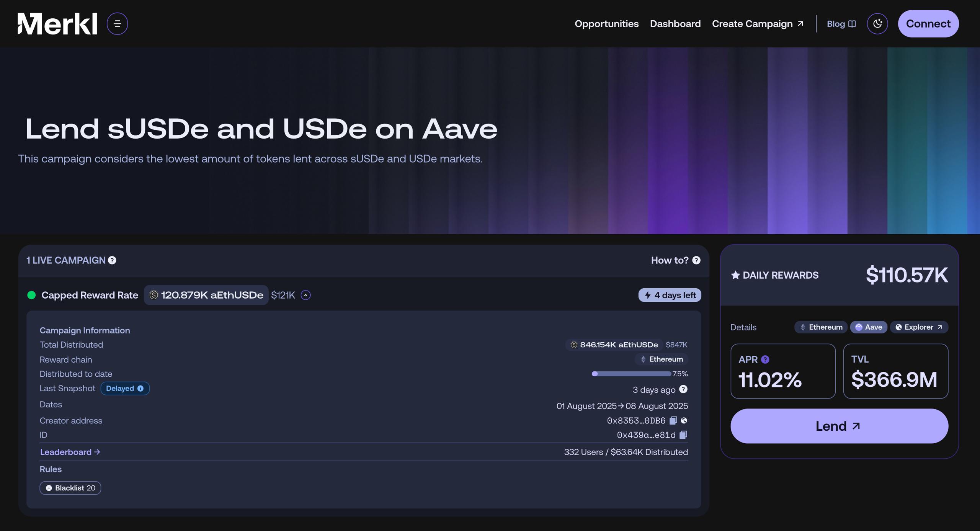This screenshot has height=531, width=980.
Task: Open the Blog link
Action: tap(841, 24)
